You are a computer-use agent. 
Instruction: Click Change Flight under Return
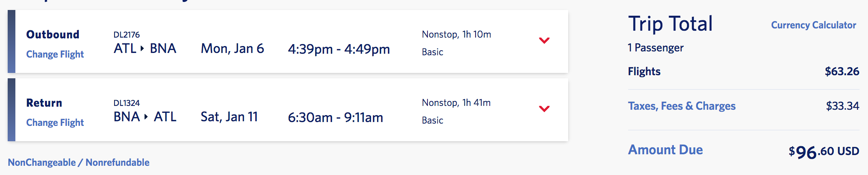click(x=55, y=122)
